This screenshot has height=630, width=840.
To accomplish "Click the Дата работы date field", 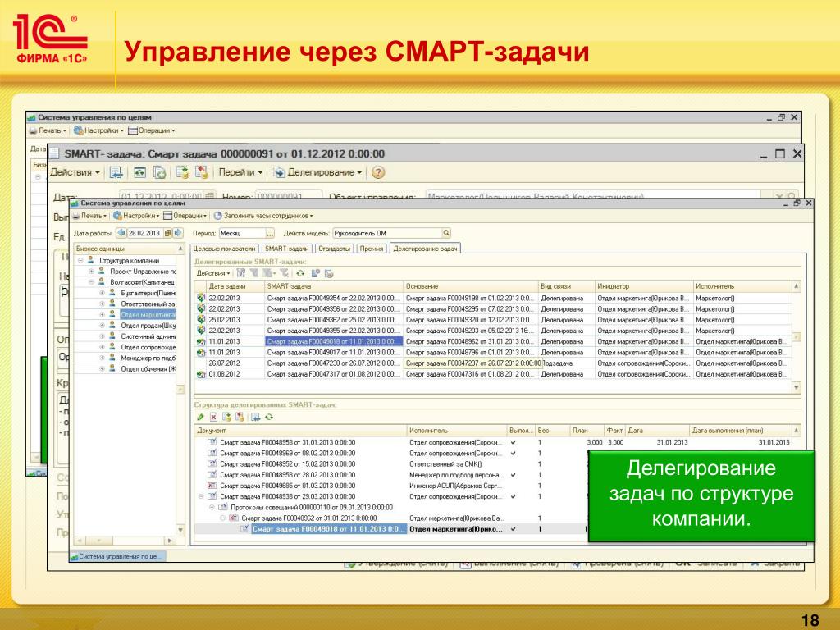I will [x=144, y=233].
